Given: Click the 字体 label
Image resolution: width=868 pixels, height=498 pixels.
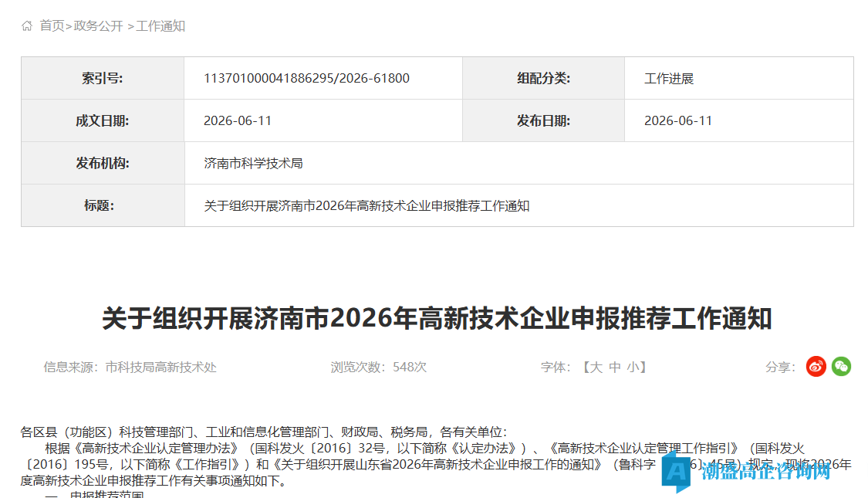Looking at the screenshot, I should point(556,368).
